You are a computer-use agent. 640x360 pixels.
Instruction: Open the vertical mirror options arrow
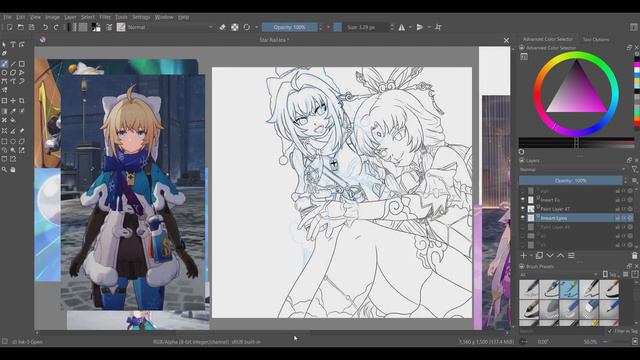[x=429, y=27]
